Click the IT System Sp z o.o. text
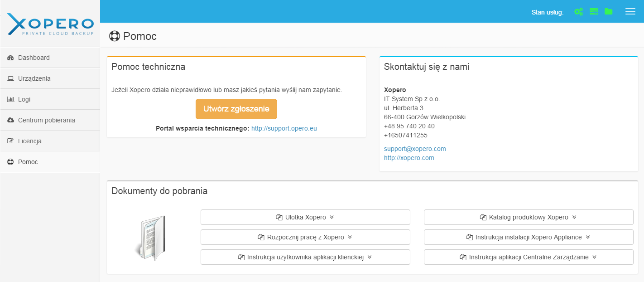 (412, 99)
